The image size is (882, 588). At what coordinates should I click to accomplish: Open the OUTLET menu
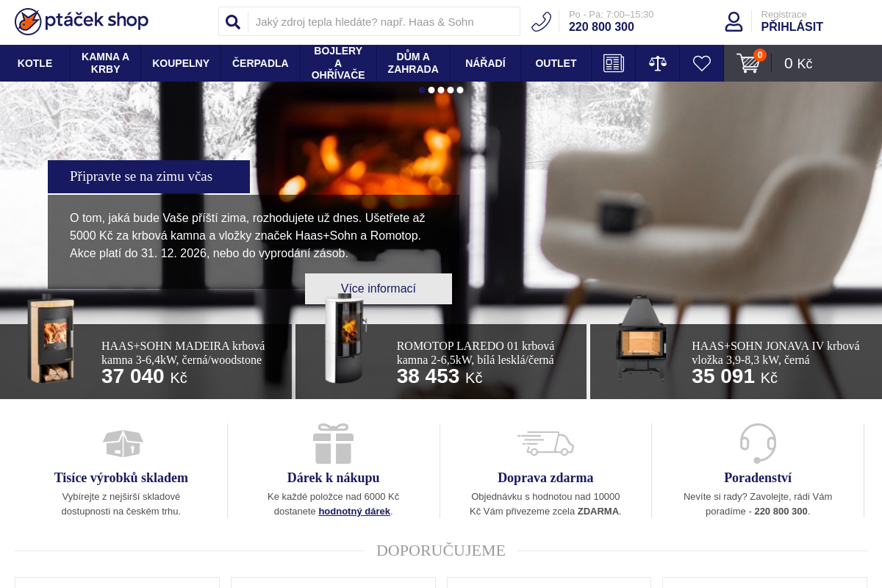click(556, 63)
